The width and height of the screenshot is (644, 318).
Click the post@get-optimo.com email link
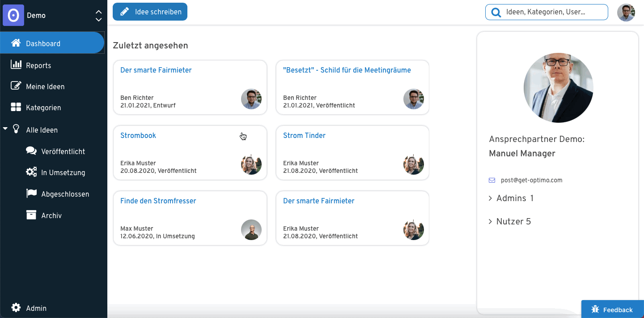(531, 180)
